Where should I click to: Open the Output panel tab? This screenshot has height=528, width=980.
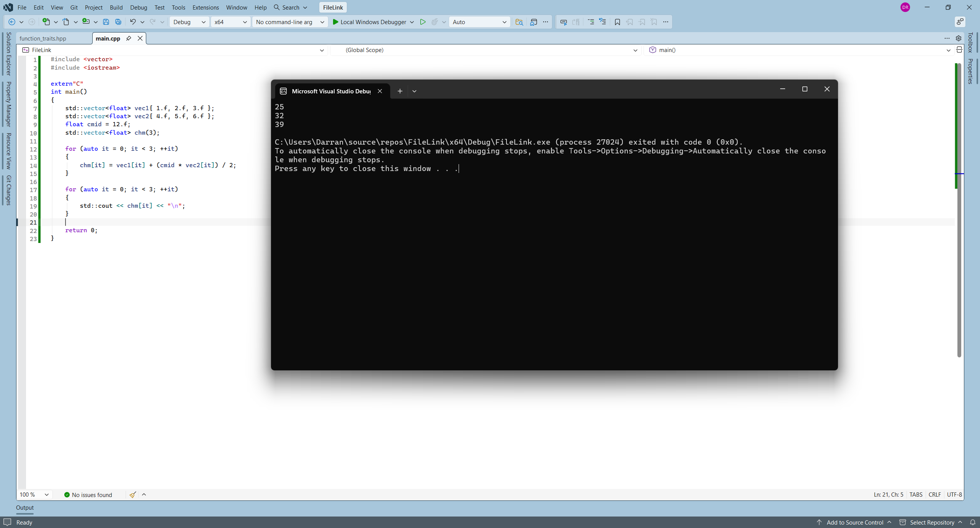pos(25,508)
